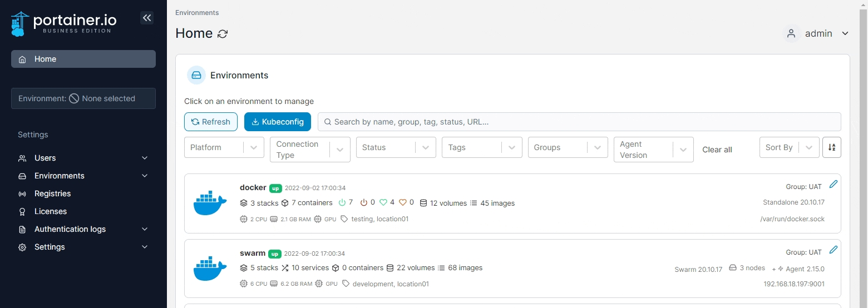Collapse the sidebar with double-chevron icon
Image resolution: width=868 pixels, height=308 pixels.
point(147,18)
